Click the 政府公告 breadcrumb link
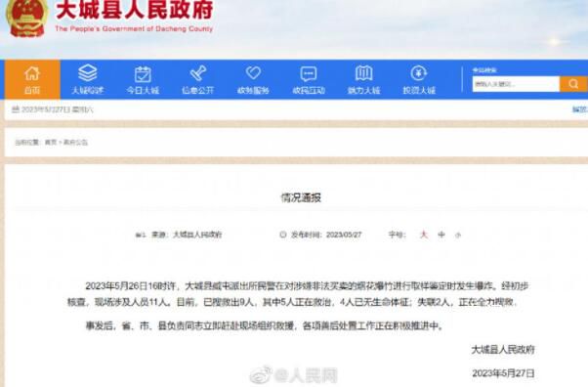588x387 pixels. pos(75,143)
